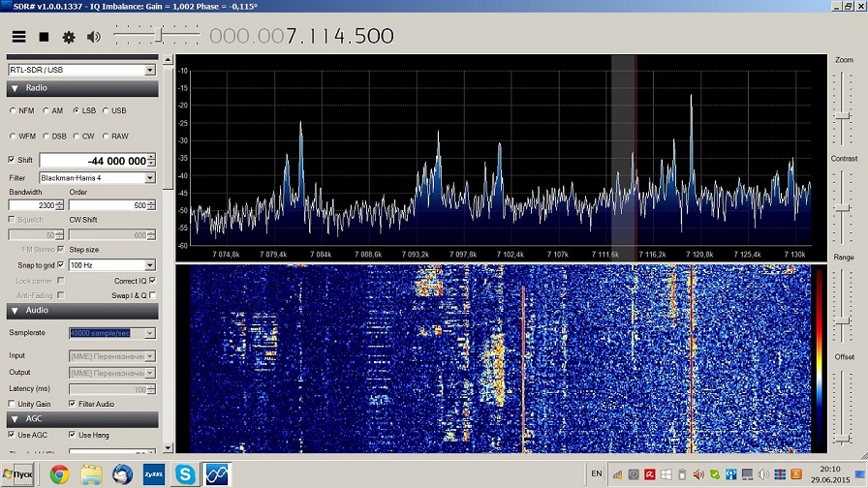Select AM demodulation mode
This screenshot has width=868, height=488.
click(46, 110)
